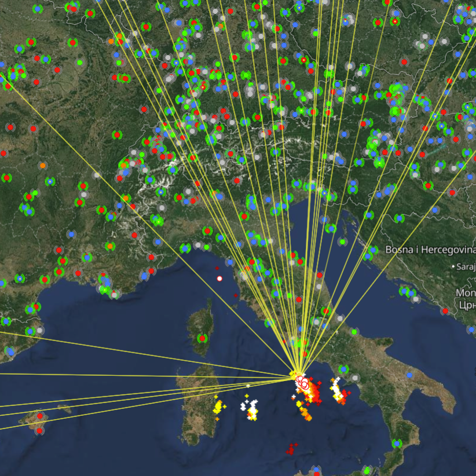Select the dark red strike cluster north of Sicily
The width and height of the screenshot is (476, 476).
click(x=291, y=448)
